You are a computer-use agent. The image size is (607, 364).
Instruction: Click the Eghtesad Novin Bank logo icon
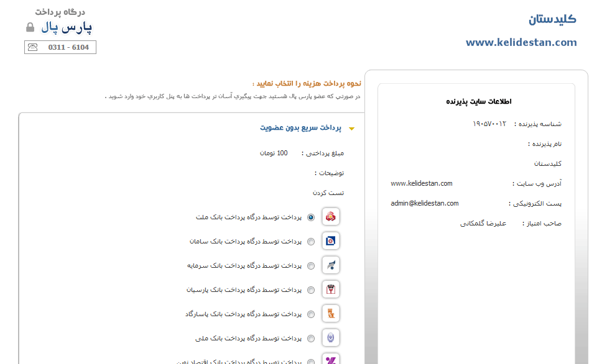[331, 359]
